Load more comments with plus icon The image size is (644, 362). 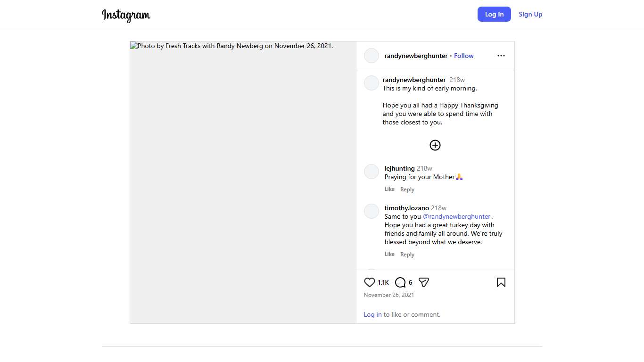point(435,145)
